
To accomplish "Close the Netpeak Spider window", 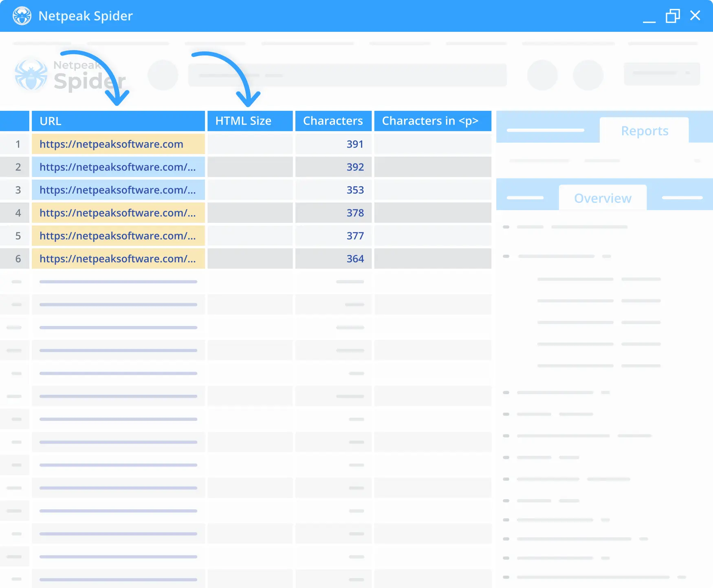I will (x=695, y=15).
